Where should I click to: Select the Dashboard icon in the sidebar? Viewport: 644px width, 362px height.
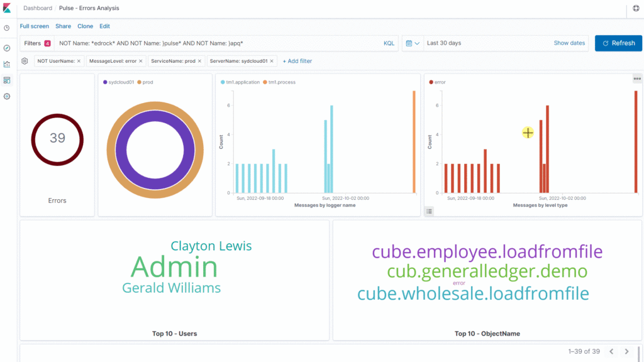pyautogui.click(x=7, y=80)
